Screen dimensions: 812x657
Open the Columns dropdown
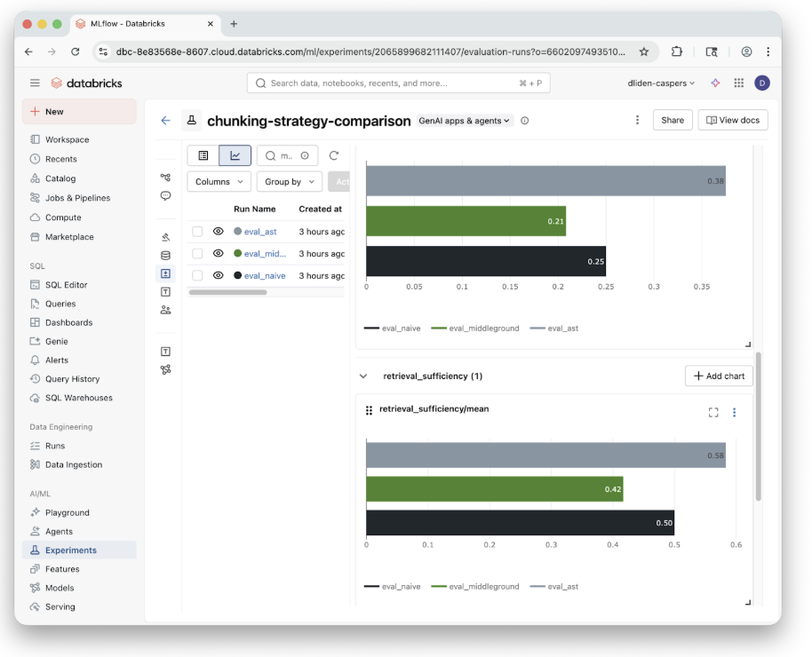pos(219,182)
